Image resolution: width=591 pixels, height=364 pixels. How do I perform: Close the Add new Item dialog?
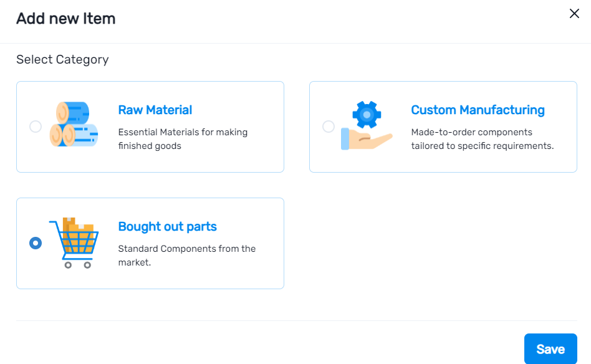click(574, 13)
